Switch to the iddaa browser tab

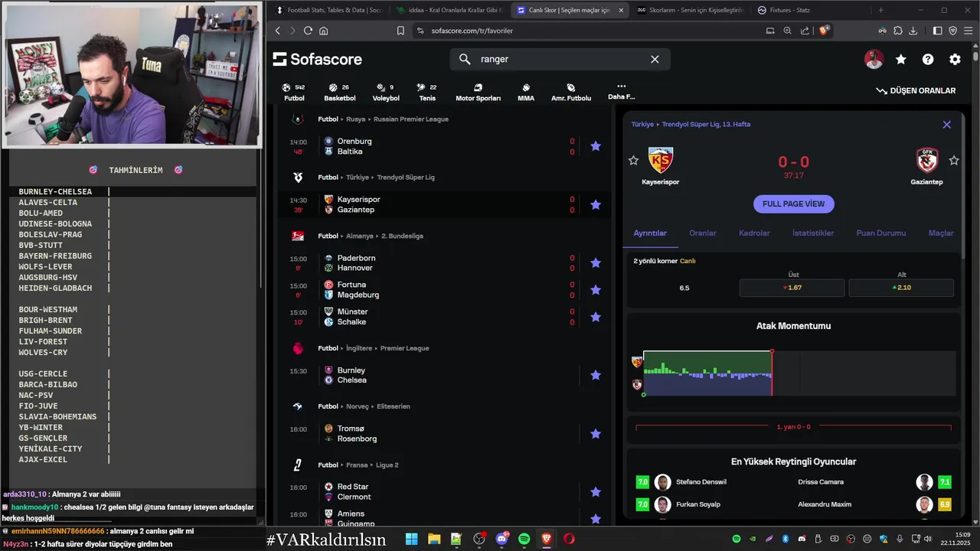(x=449, y=10)
